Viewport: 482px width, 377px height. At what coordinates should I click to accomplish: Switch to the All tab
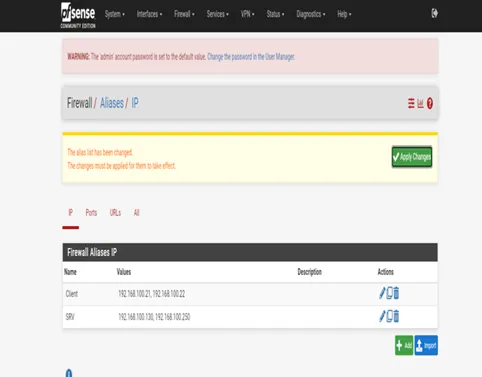(x=136, y=213)
